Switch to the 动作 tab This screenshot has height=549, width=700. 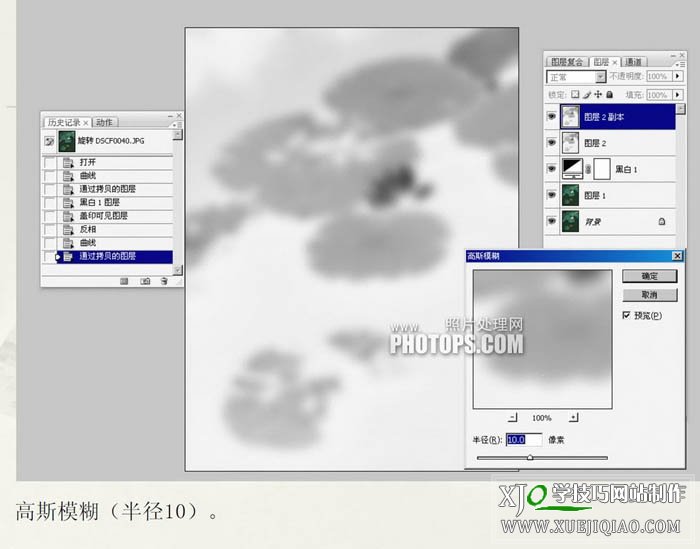click(104, 122)
